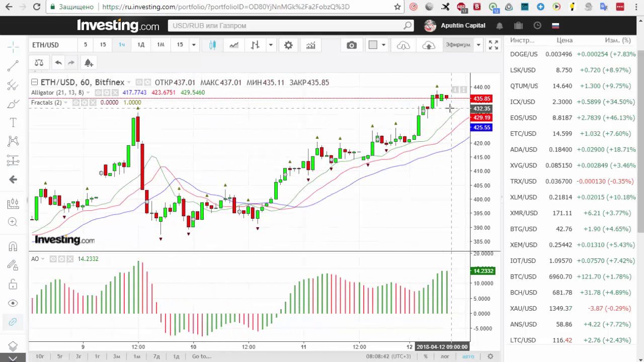The width and height of the screenshot is (644, 362).
Task: Open site notifications bell in header
Action: (500, 26)
